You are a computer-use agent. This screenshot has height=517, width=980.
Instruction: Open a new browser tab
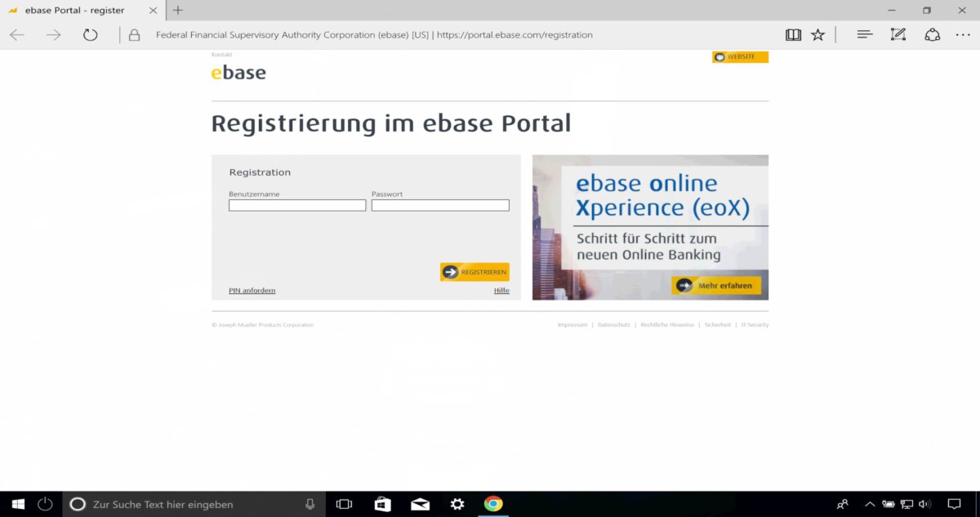point(178,11)
